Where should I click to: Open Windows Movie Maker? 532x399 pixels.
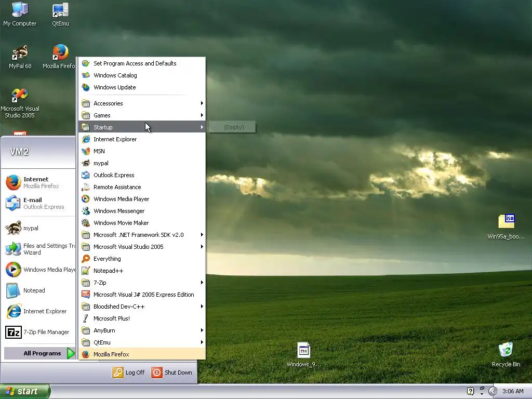[x=142, y=223]
